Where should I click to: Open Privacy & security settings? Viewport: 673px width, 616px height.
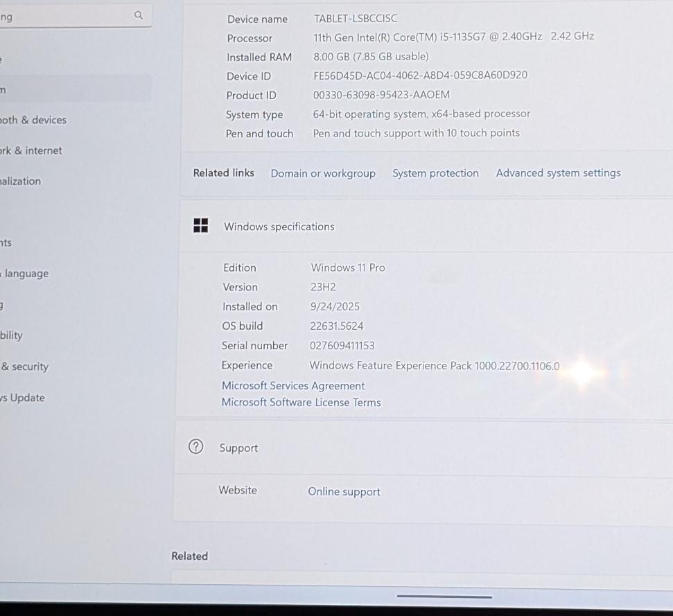(25, 367)
